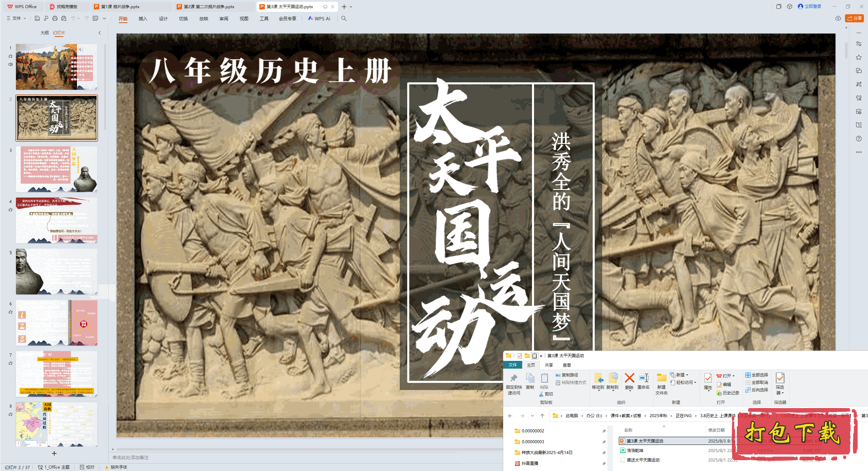Viewport: 868px width, 471px height.
Task: Click the magic wand beautify icon in sidebar
Action: 859,84
